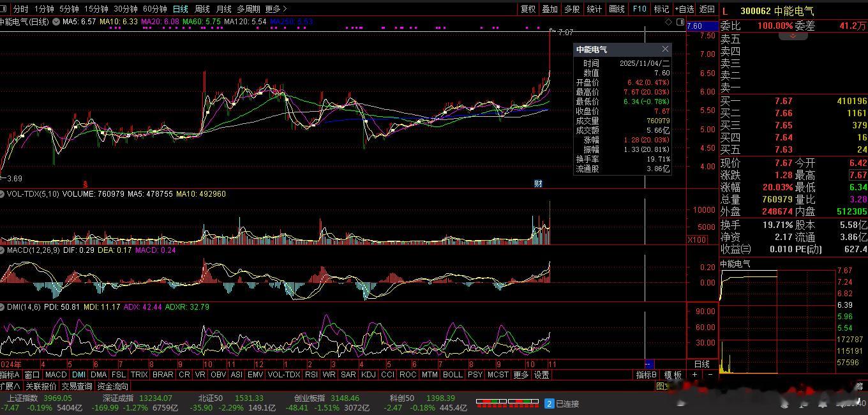The image size is (868, 415).
Task: Activate 画线 drawing tool
Action: (x=617, y=9)
